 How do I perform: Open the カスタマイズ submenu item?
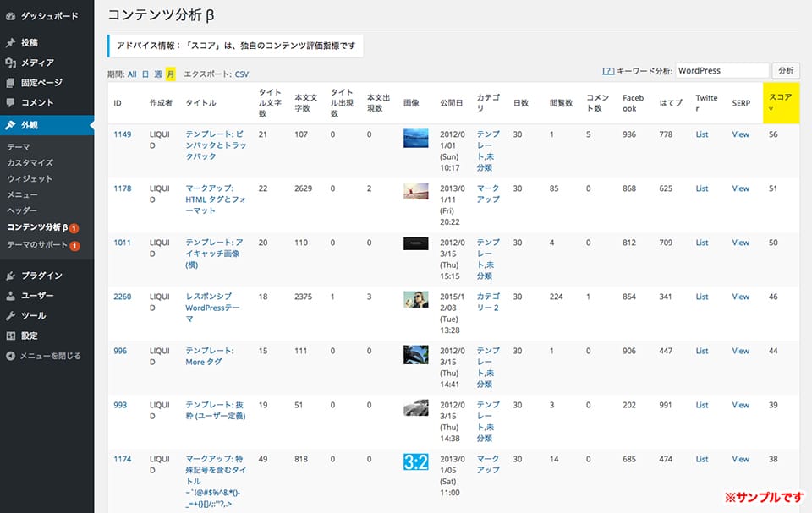[x=30, y=162]
